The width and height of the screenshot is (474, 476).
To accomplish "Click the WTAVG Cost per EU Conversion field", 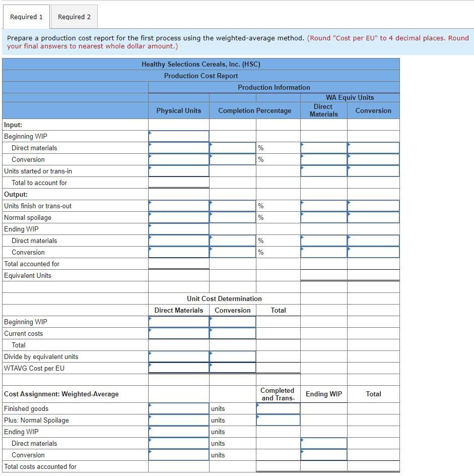I will click(x=232, y=368).
